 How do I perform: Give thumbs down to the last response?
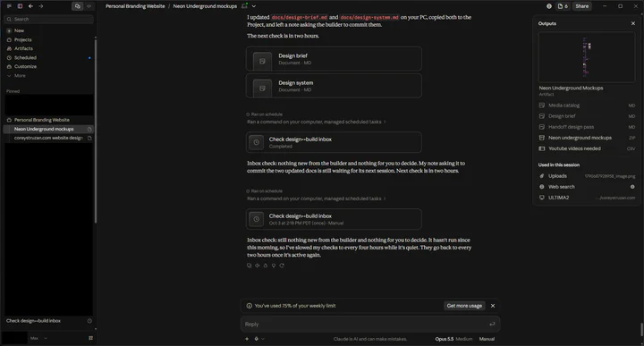[274, 266]
